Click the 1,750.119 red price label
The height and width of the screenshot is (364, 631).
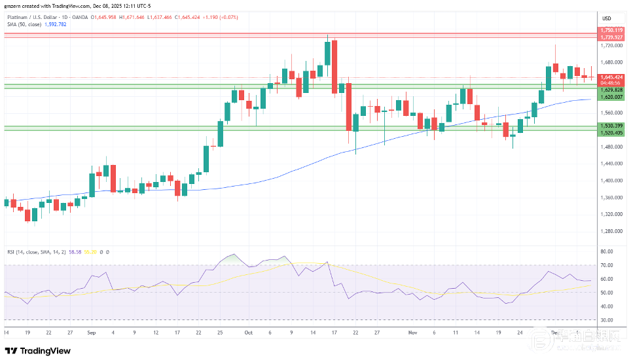(x=611, y=31)
